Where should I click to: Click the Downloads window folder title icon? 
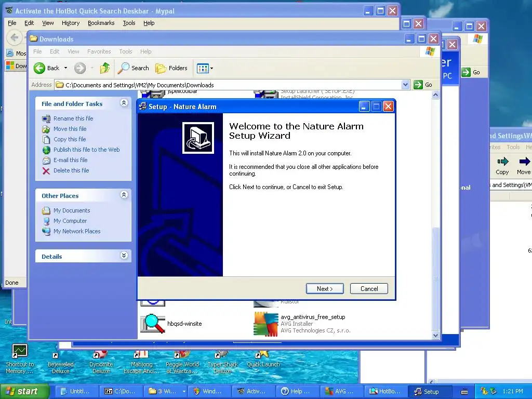point(33,38)
